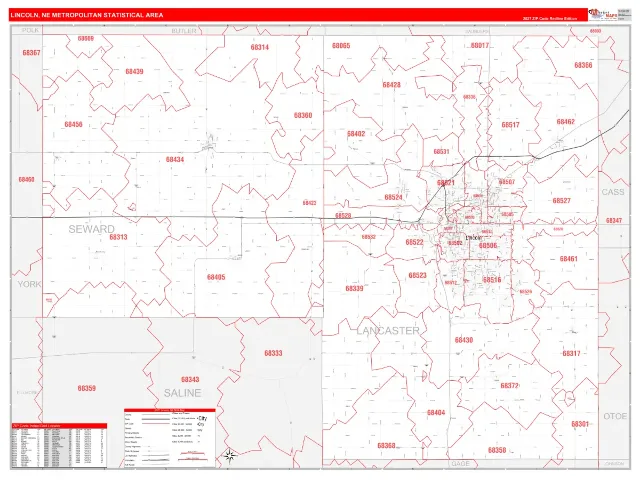640x480 pixels.
Task: Pick the 68531 ZIP area label
Action: tap(441, 151)
